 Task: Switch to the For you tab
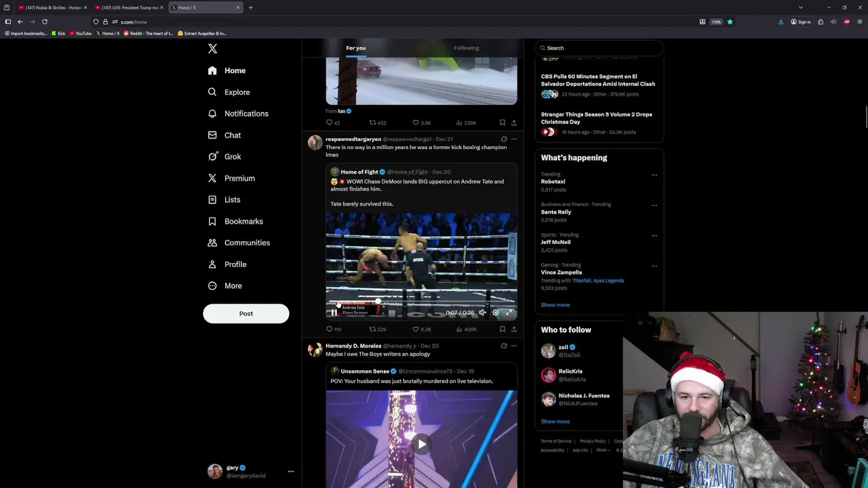[x=355, y=48]
